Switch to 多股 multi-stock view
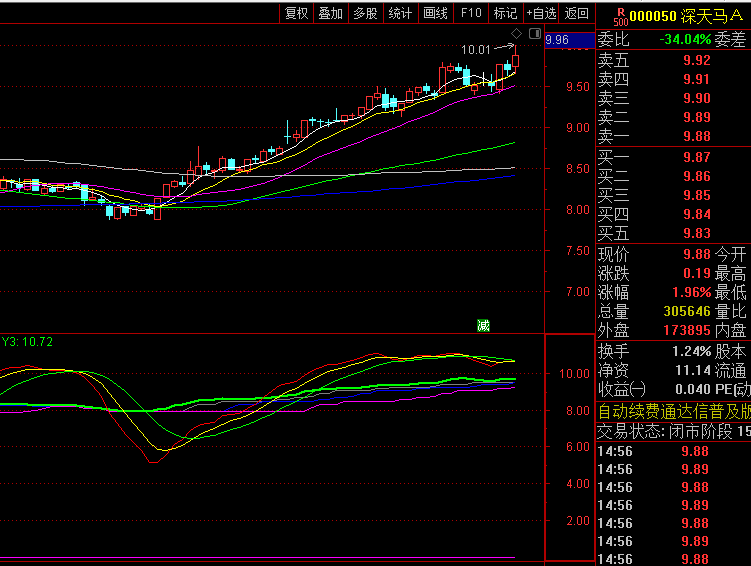 point(366,13)
